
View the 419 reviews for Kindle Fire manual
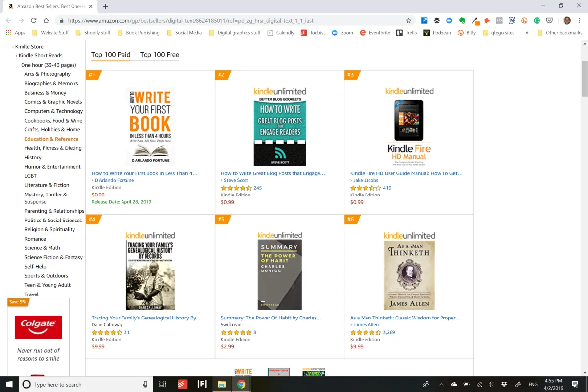coord(387,188)
